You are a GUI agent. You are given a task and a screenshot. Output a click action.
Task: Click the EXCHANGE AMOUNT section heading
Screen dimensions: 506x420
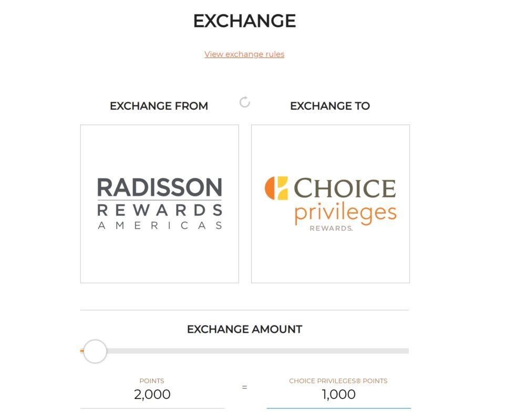click(x=244, y=329)
